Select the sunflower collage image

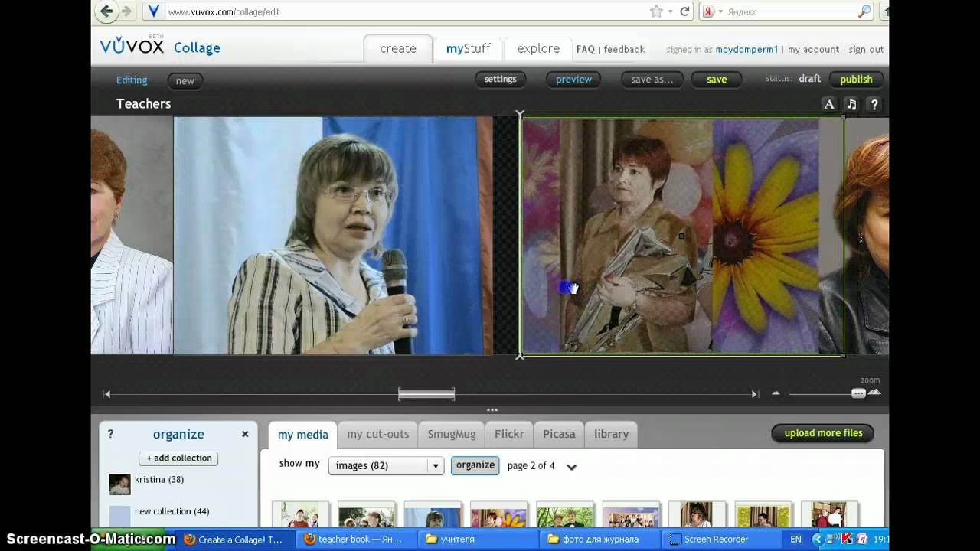(682, 236)
